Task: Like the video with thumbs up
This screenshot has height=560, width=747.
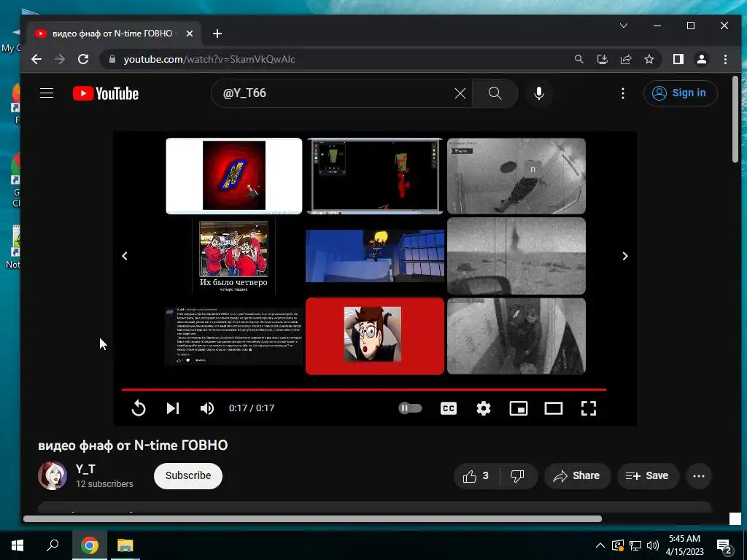Action: click(476, 475)
